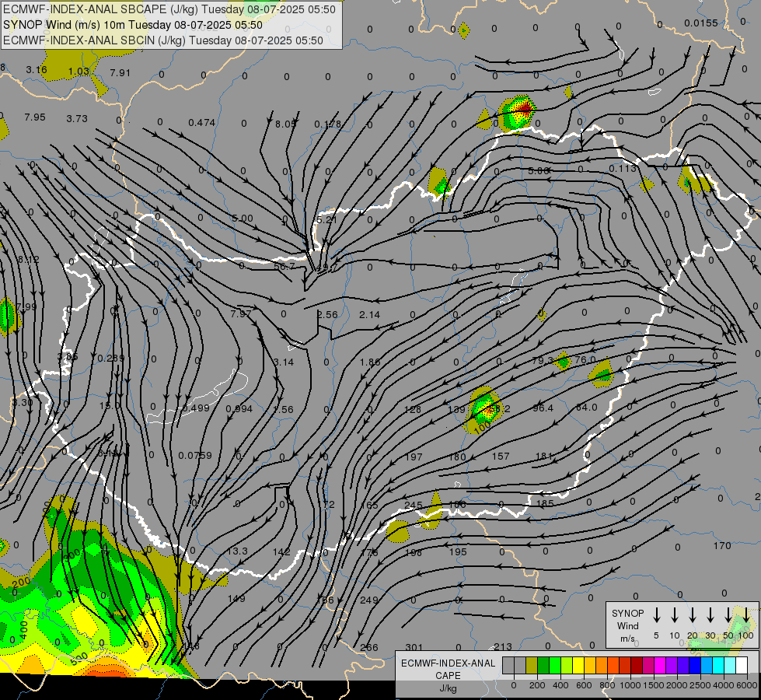
Task: Click the SYNOP wind legend arrow for 30 m/s
Action: [x=710, y=614]
